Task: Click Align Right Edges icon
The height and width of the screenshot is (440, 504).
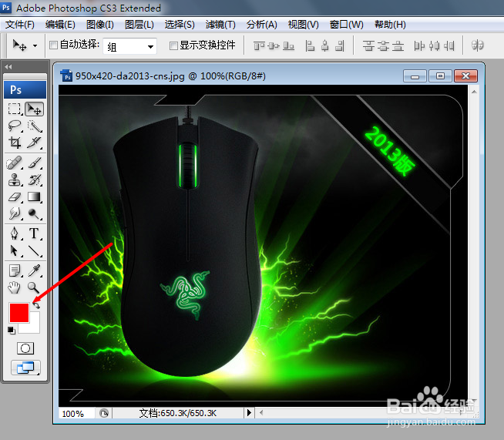Action: (340, 46)
